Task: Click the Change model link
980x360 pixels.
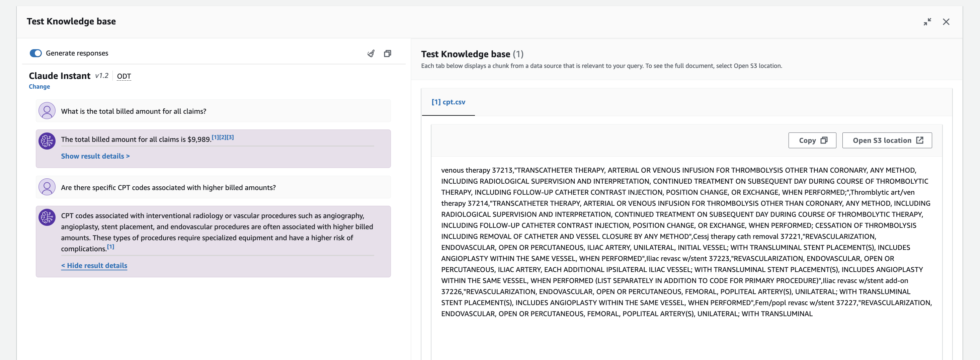Action: (39, 86)
